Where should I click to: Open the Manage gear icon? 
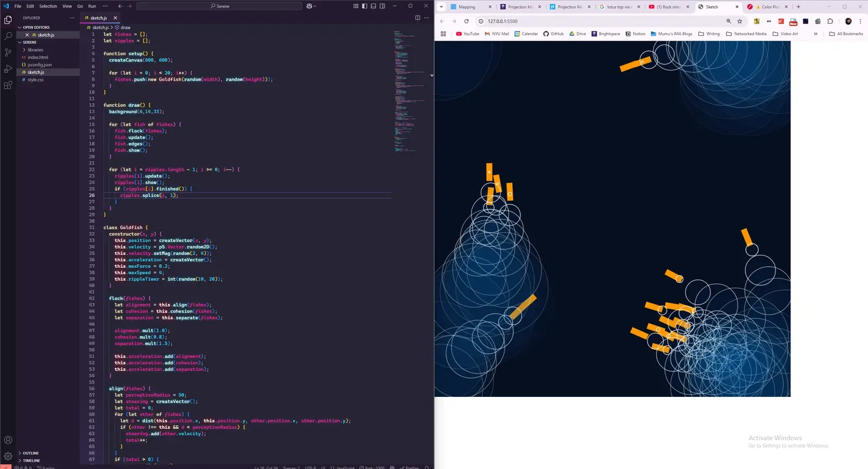pyautogui.click(x=8, y=456)
